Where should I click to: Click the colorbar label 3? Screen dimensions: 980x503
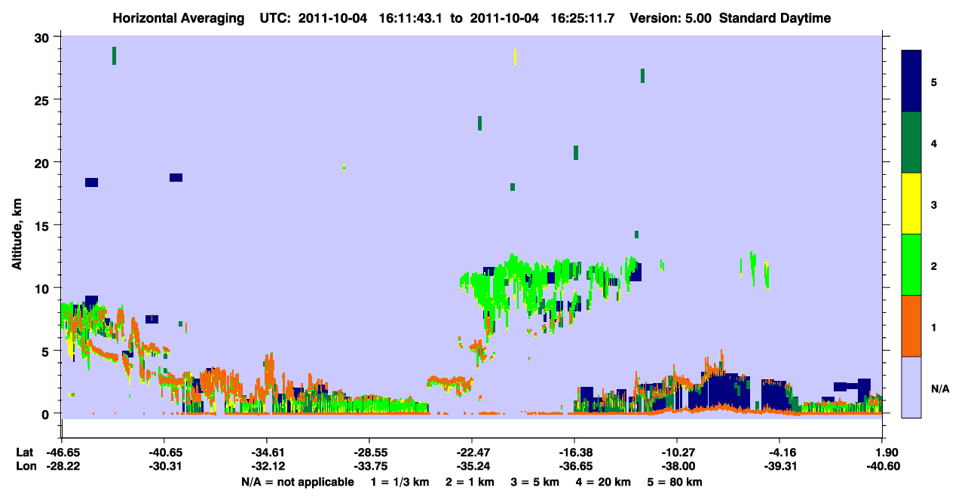934,204
